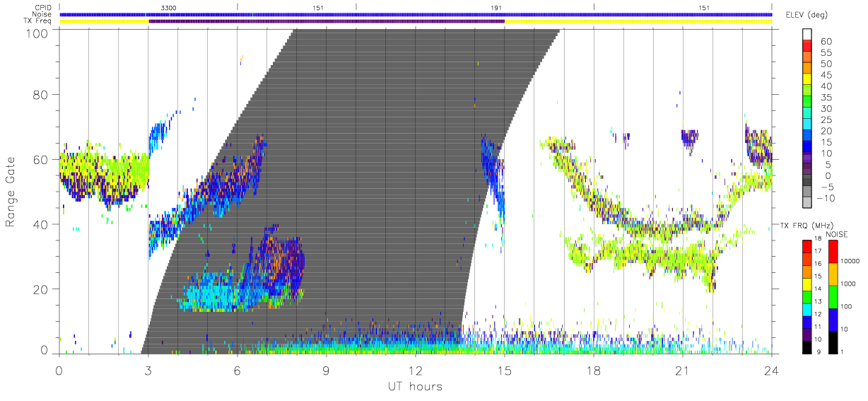The height and width of the screenshot is (401, 868).
Task: Select the 151 CPID value between 3300 and 191
Action: [318, 7]
